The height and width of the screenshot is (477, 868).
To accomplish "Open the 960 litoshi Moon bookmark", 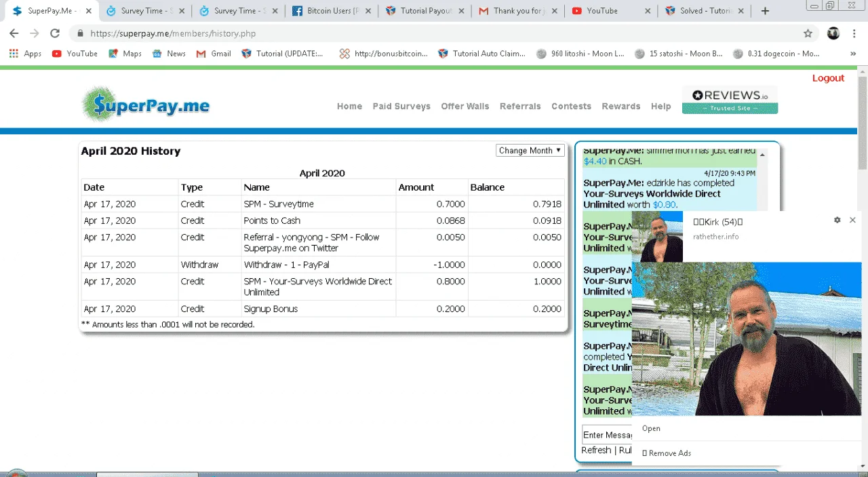I will (580, 54).
